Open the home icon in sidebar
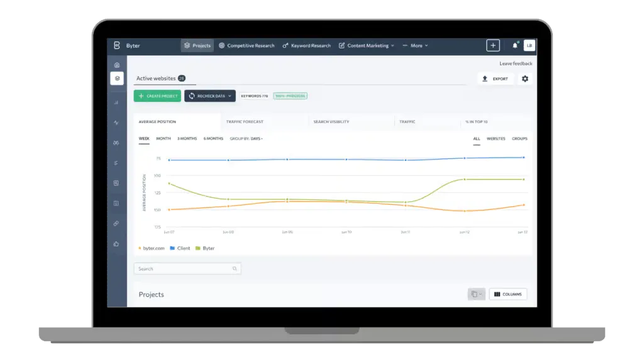The height and width of the screenshot is (362, 644). (117, 65)
